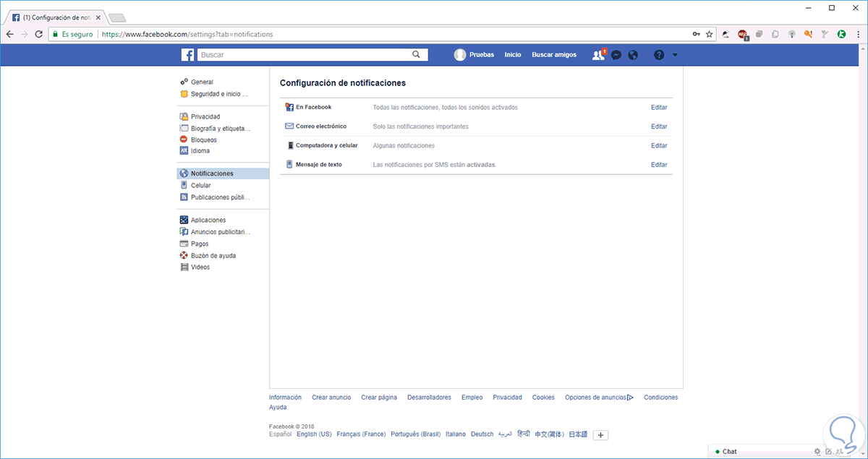Open the help question mark icon
868x459 pixels.
pos(658,55)
